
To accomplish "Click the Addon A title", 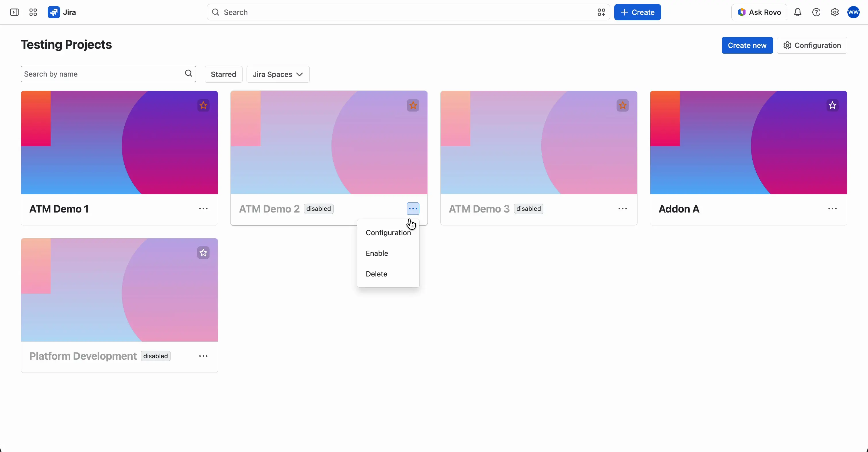I will pos(679,209).
